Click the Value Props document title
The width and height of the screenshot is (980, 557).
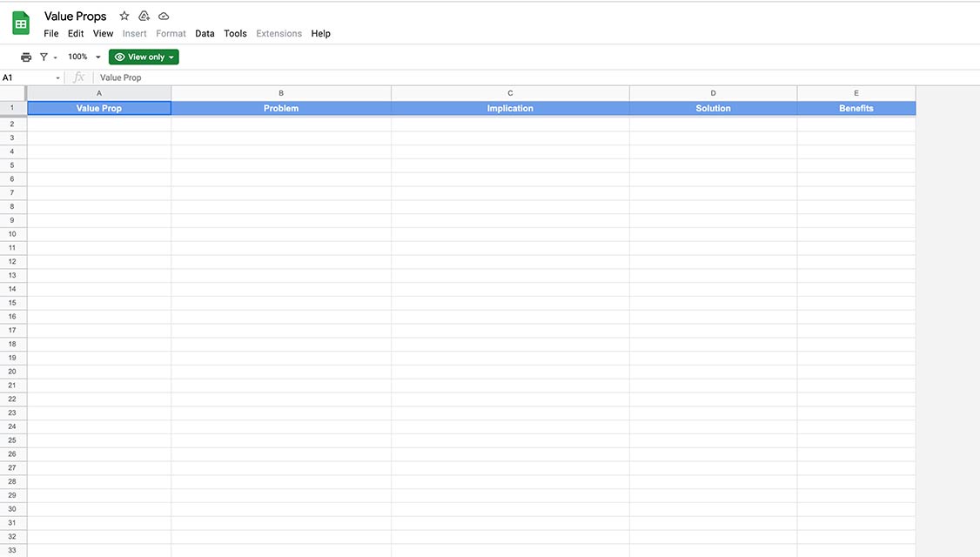[x=76, y=16]
